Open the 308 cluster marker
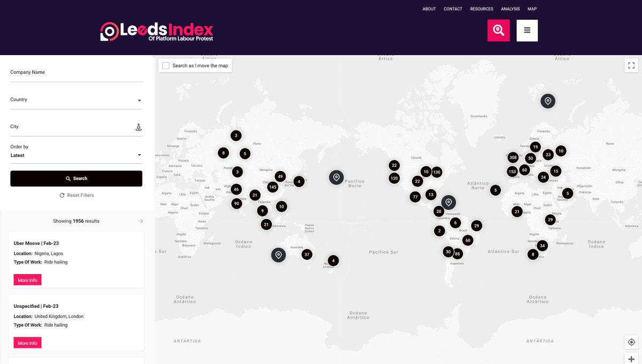Viewport: 642px width, 364px height. pyautogui.click(x=513, y=157)
